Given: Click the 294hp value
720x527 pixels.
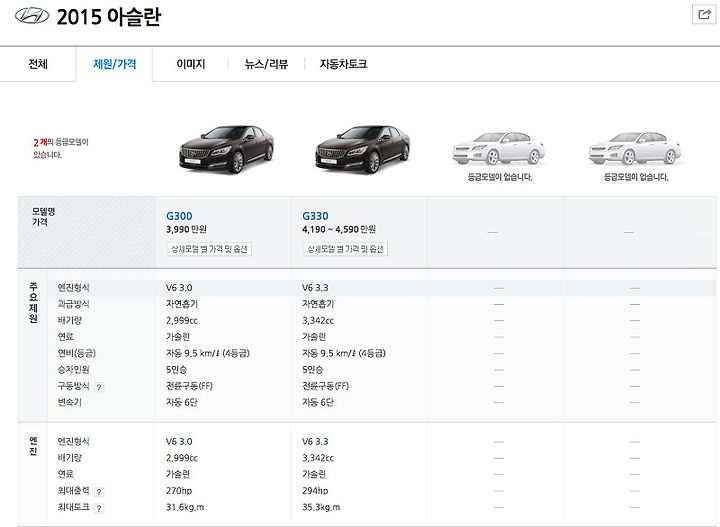Looking at the screenshot, I should coord(315,491).
